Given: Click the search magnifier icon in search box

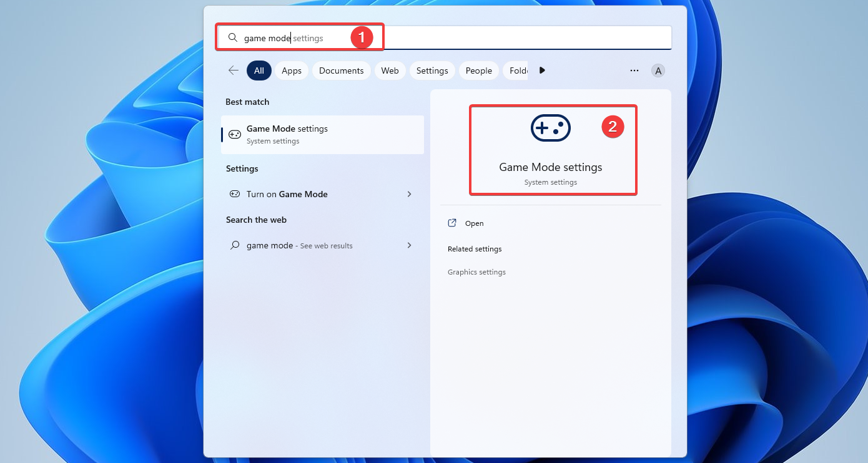Looking at the screenshot, I should (233, 38).
